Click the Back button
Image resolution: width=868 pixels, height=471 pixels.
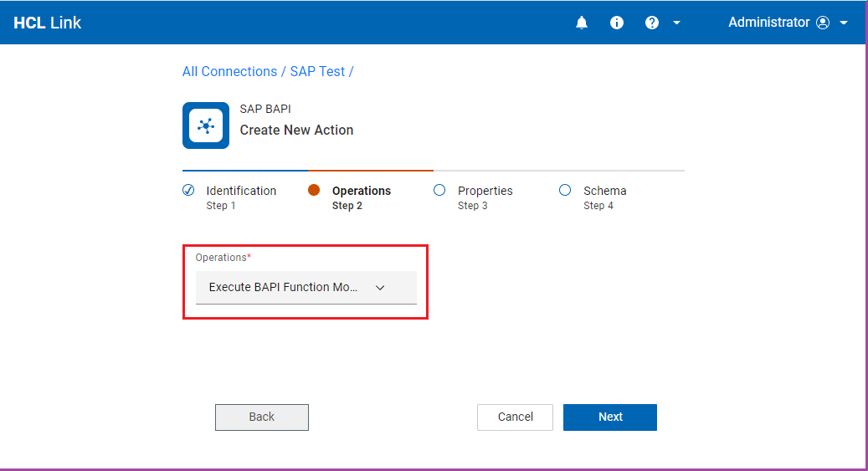point(262,417)
